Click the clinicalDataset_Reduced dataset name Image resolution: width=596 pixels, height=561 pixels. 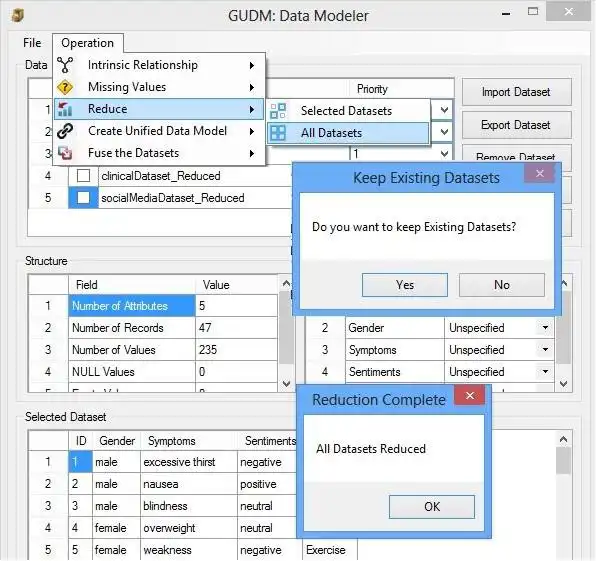click(161, 176)
